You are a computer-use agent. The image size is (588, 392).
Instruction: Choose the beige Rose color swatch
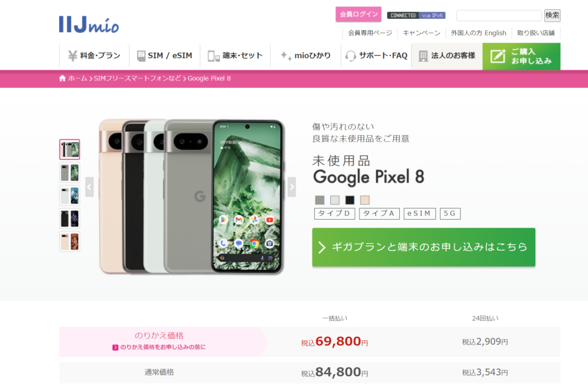tap(365, 200)
